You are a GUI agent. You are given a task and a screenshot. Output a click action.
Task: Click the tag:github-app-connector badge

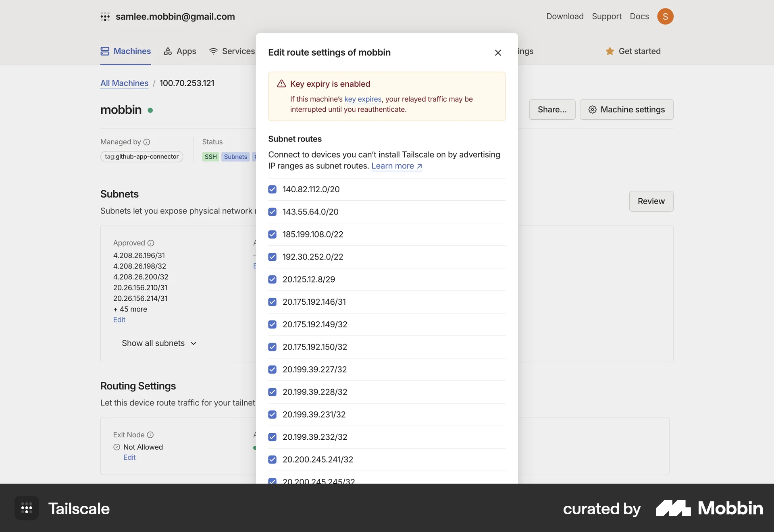click(141, 157)
